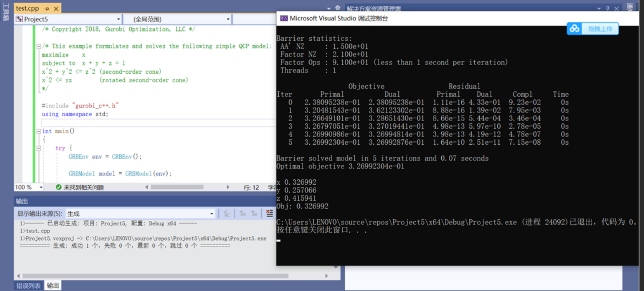
Task: Click the 显示输出来源(S): label
Action: tap(40, 214)
